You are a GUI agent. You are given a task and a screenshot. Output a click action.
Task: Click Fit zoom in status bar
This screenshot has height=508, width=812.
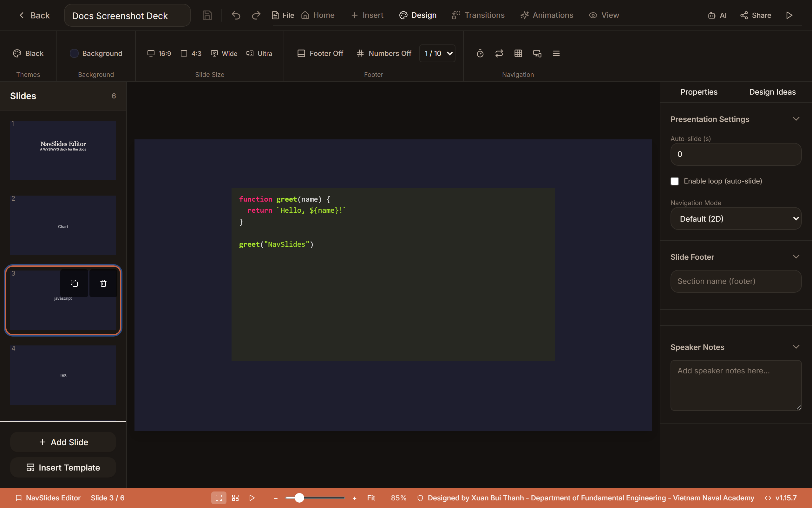pos(371,498)
